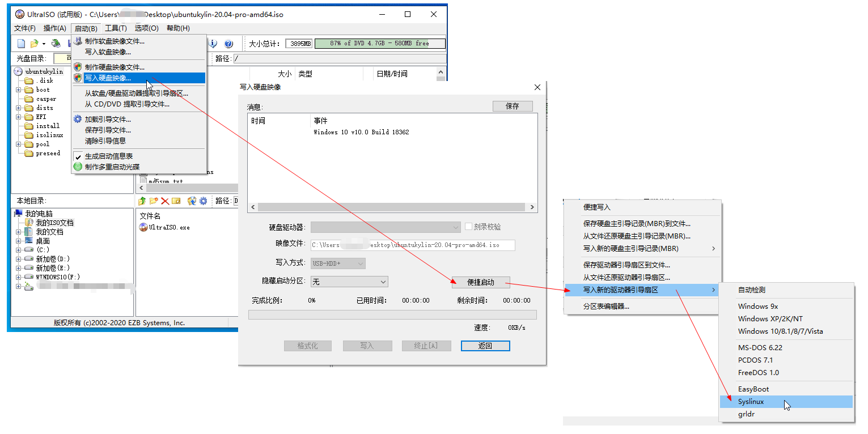Expand the EFI folder node
Viewport: 868px width, 434px height.
click(x=19, y=117)
